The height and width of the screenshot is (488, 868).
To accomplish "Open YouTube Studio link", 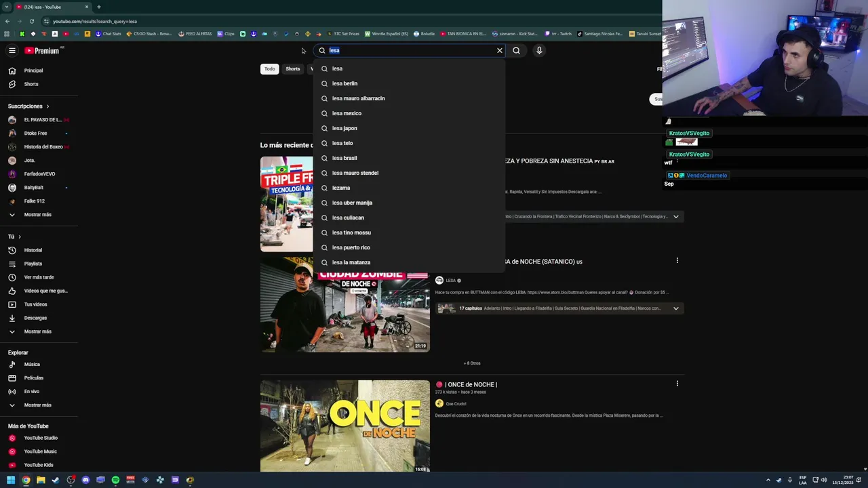I will [x=41, y=438].
